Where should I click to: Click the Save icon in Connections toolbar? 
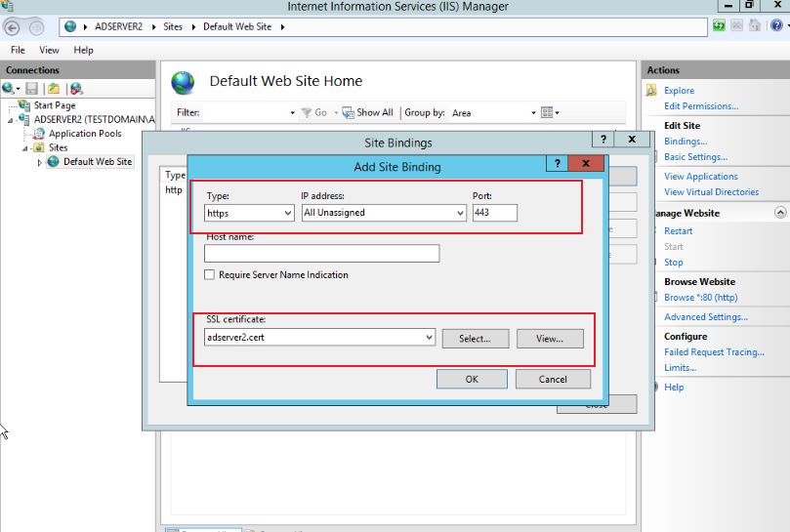pyautogui.click(x=32, y=89)
